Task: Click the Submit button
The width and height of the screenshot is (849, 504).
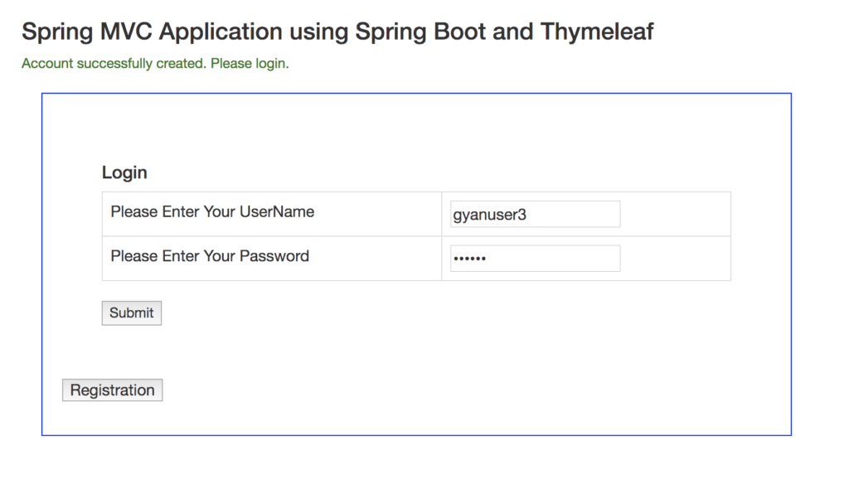Action: [132, 313]
